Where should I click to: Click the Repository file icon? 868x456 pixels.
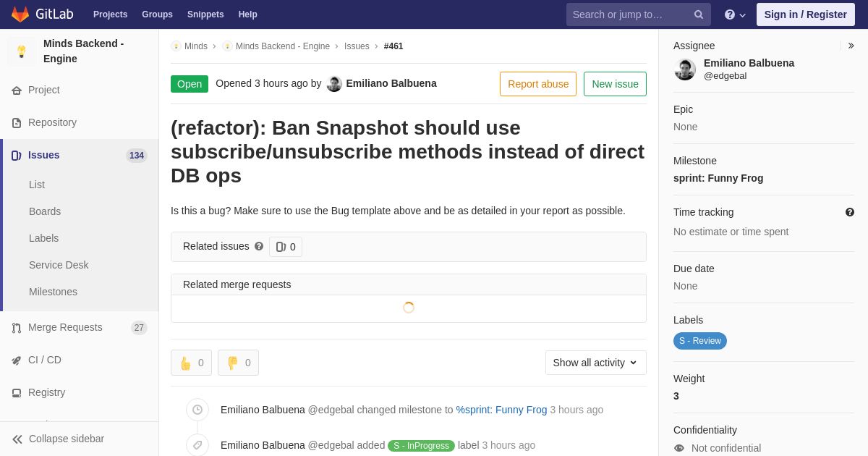17,123
